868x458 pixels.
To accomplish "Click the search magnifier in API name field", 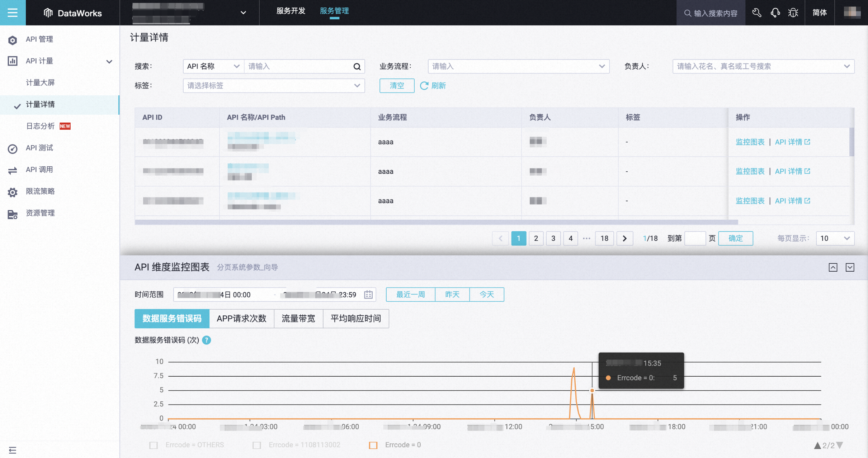I will tap(357, 66).
